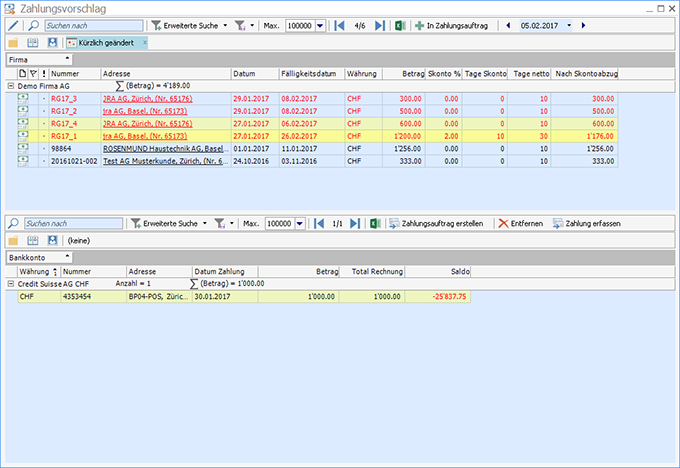Go to last page in top list
This screenshot has height=468, width=680.
point(379,26)
